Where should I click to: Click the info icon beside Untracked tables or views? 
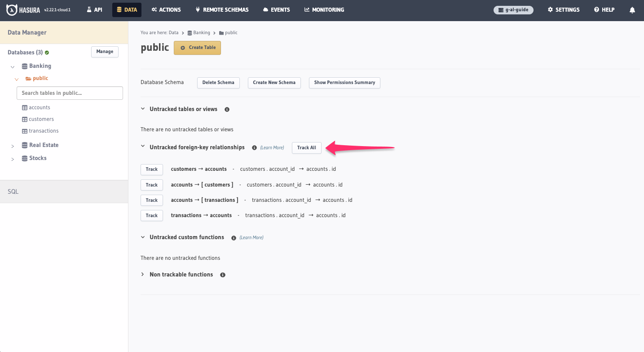point(227,109)
